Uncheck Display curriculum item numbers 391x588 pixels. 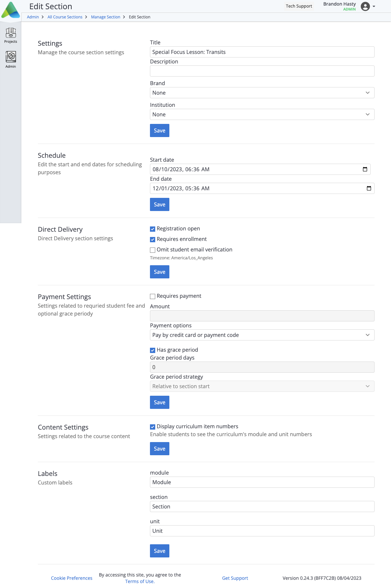(153, 427)
